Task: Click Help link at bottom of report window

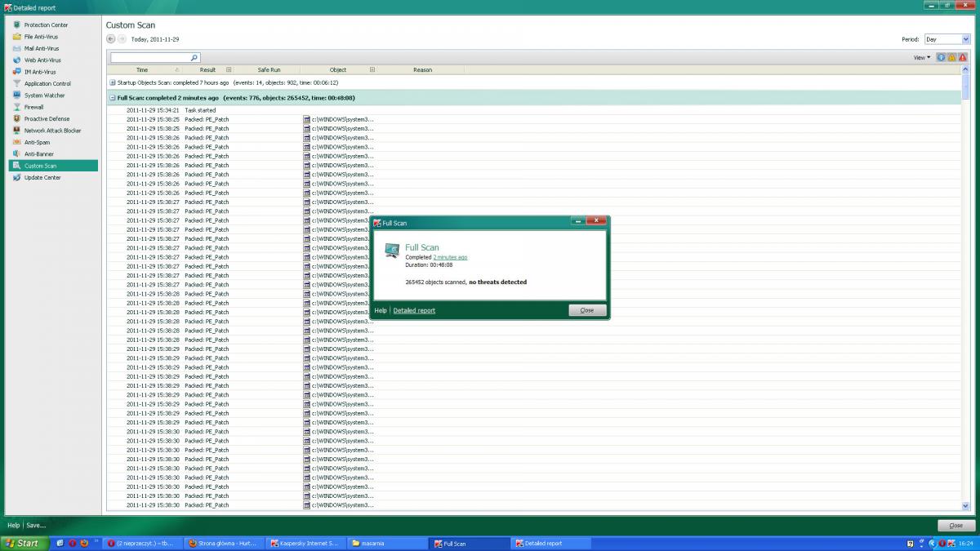Action: pos(13,525)
